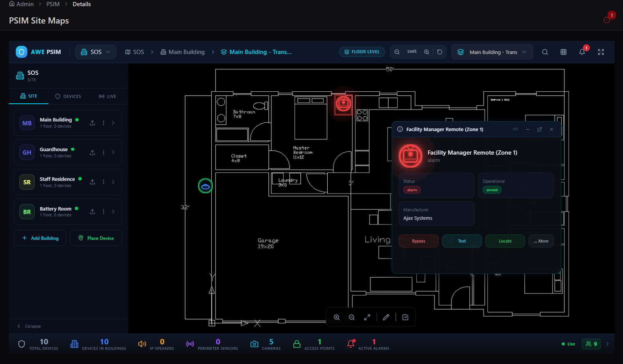Upload icon for Staff Residence
The width and height of the screenshot is (623, 364).
tap(93, 182)
